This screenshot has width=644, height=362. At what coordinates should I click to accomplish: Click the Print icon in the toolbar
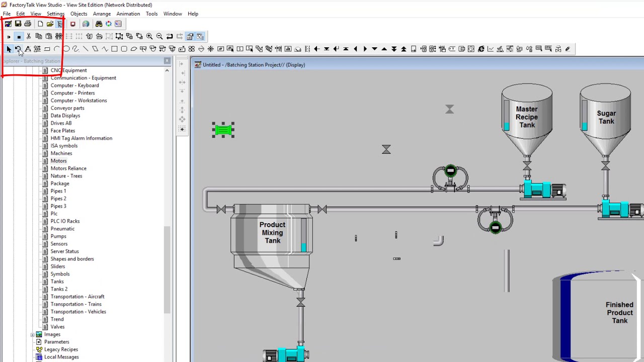28,24
